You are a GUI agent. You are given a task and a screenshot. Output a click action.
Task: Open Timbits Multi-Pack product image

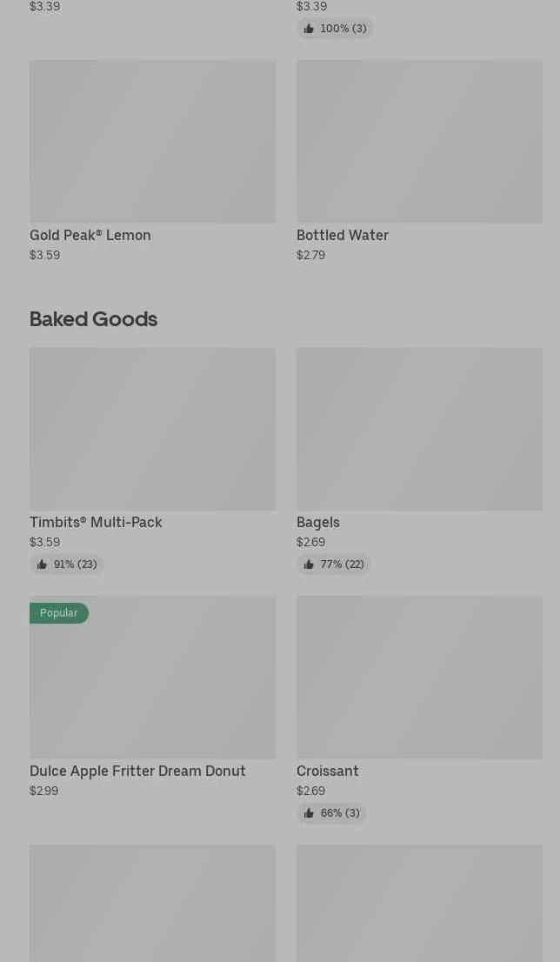[152, 429]
